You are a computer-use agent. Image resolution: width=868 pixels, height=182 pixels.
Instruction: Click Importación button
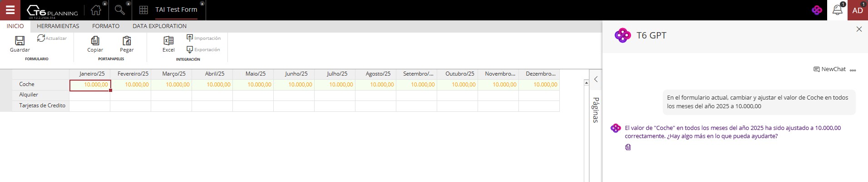pos(203,38)
